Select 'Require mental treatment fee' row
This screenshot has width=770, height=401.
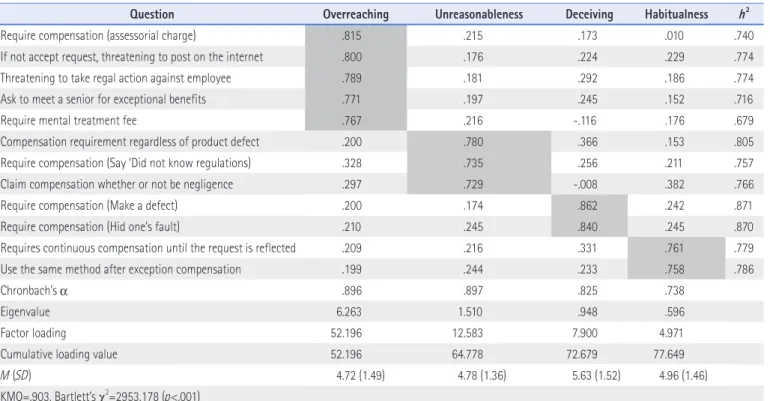[x=382, y=120]
